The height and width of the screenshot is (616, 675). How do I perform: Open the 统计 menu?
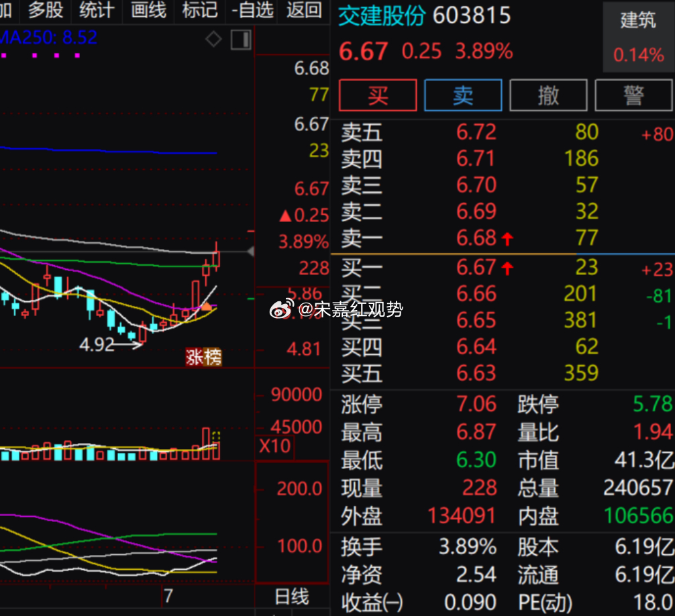97,10
